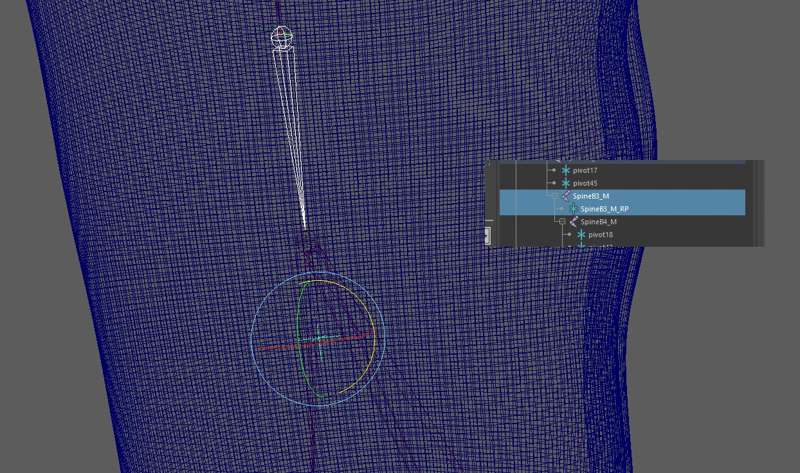This screenshot has width=800, height=473.
Task: Collapse the Spine83_M hierarchy node
Action: coord(553,196)
